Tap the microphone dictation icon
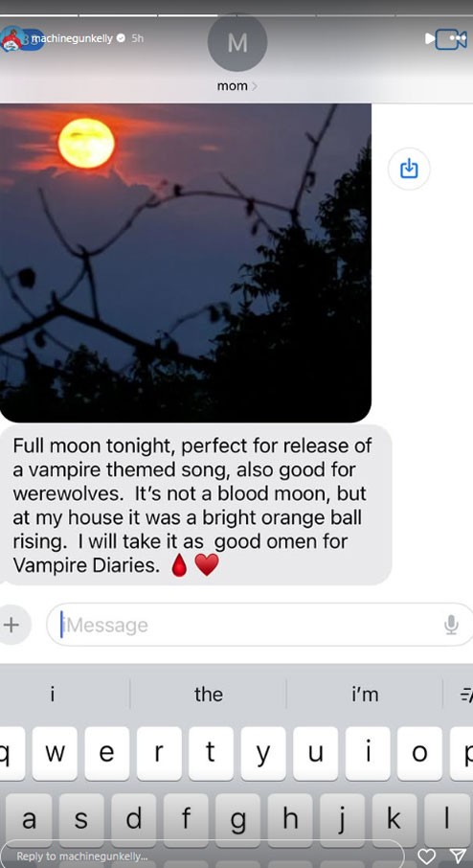The height and width of the screenshot is (868, 473). [x=451, y=625]
